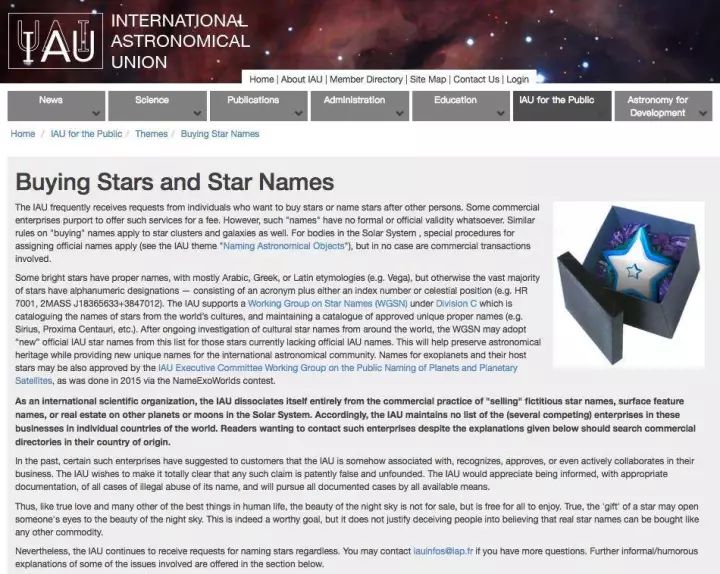Viewport: 720px width, 574px height.
Task: Click Home in the breadcrumb trail
Action: (23, 134)
